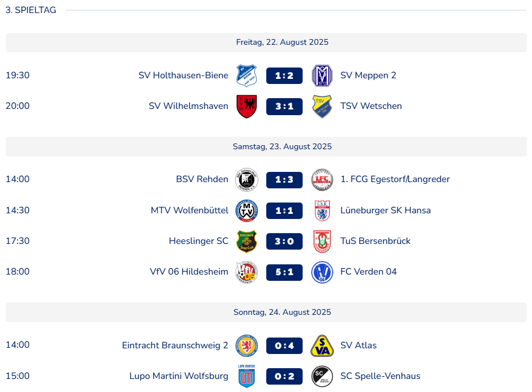The width and height of the screenshot is (532, 392).
Task: Open the 1:2 match result button
Action: point(284,75)
